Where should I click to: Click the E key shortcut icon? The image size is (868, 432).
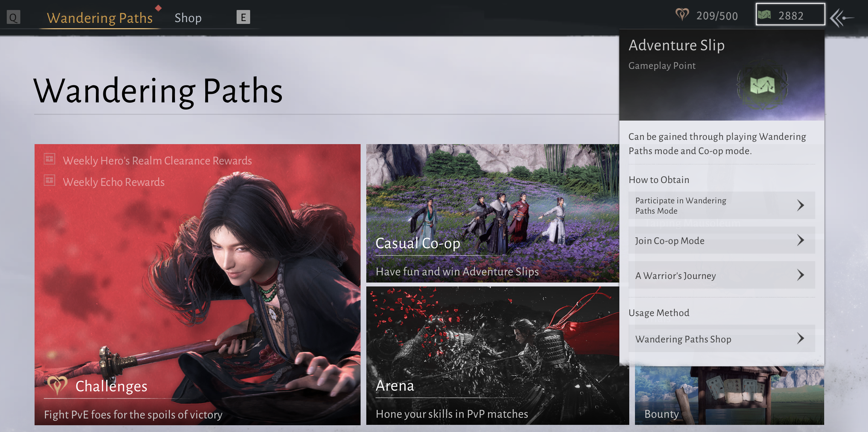(x=243, y=17)
